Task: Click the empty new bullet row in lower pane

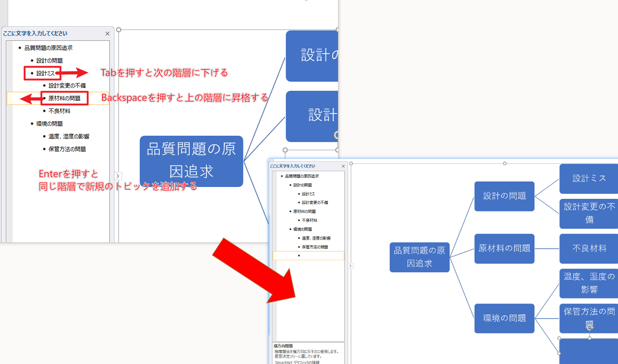Action: (x=308, y=256)
